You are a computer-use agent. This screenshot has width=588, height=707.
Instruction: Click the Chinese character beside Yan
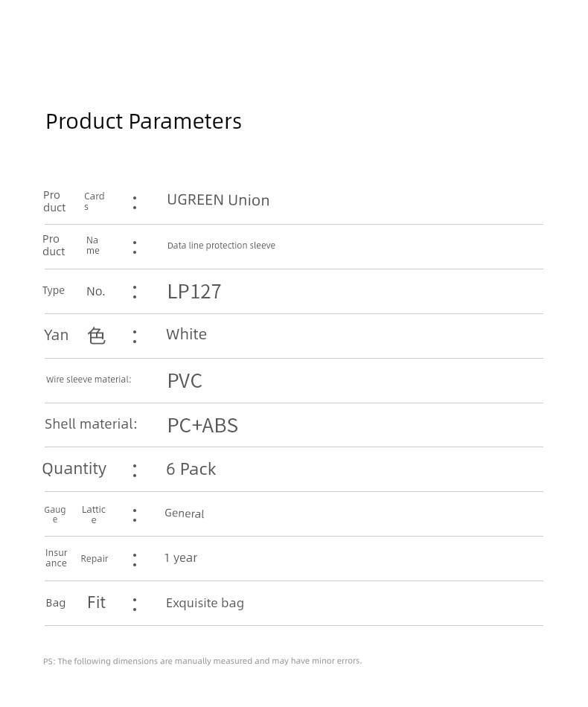click(97, 336)
